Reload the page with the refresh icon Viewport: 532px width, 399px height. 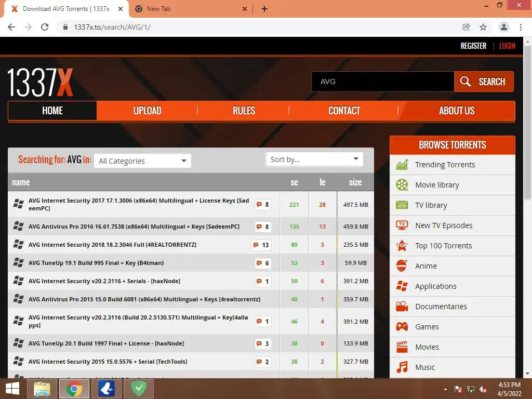45,27
